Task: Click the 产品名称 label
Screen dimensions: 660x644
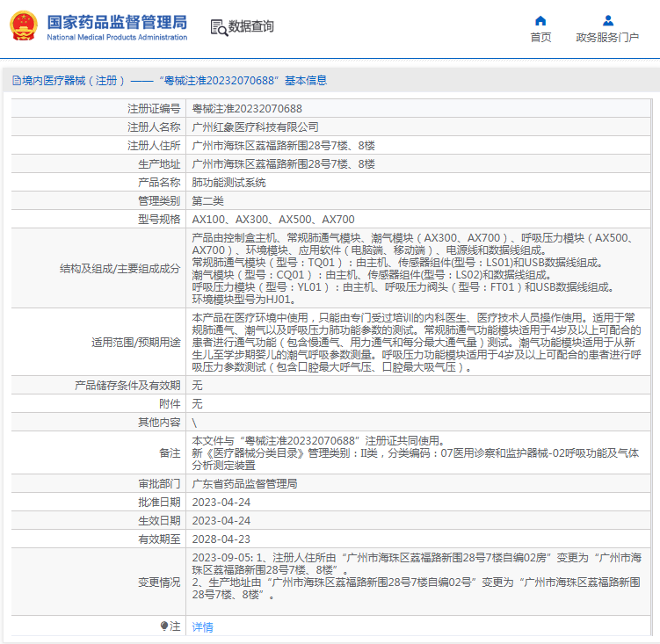Action: 159,182
